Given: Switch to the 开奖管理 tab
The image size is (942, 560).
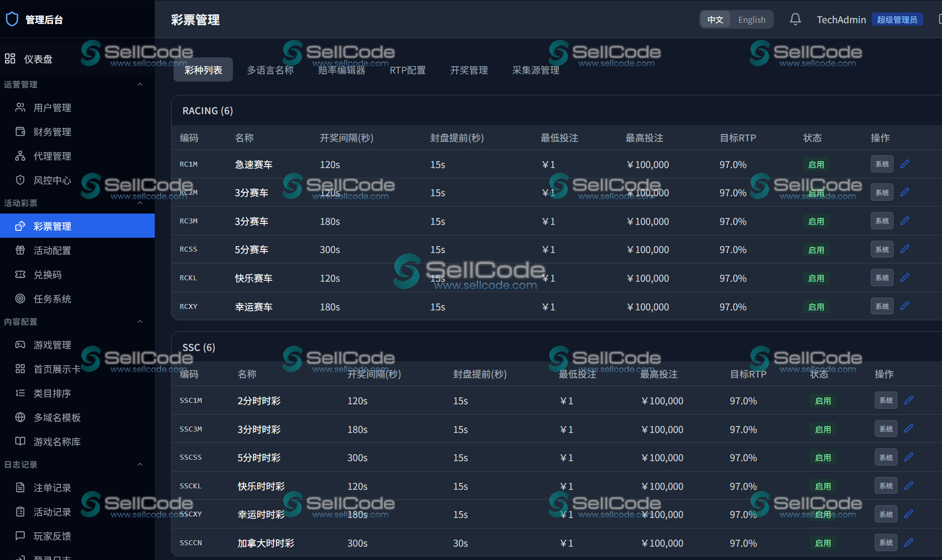Looking at the screenshot, I should point(469,70).
